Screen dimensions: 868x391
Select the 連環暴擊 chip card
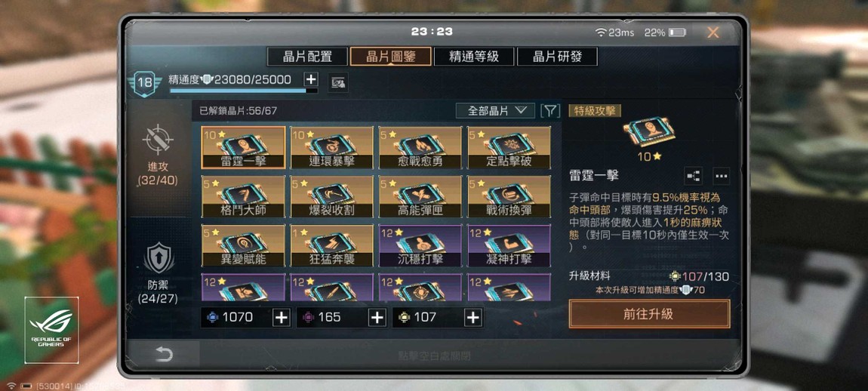pyautogui.click(x=331, y=147)
